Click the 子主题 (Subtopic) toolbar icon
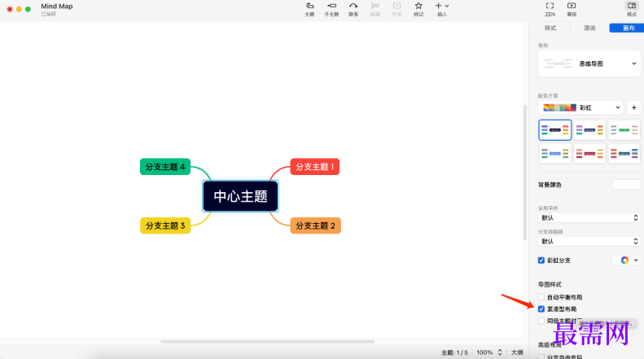 (x=331, y=8)
